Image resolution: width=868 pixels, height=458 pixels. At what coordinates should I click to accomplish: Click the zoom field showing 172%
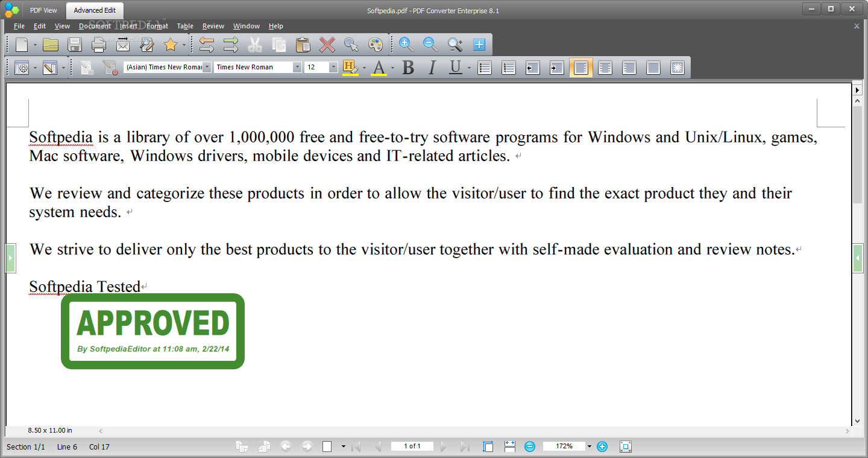564,447
